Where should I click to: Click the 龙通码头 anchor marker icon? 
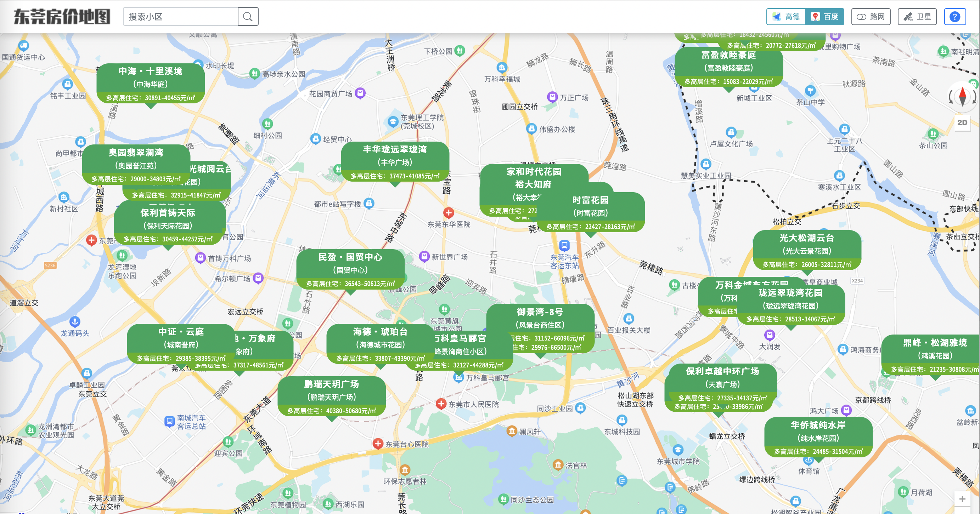(75, 322)
